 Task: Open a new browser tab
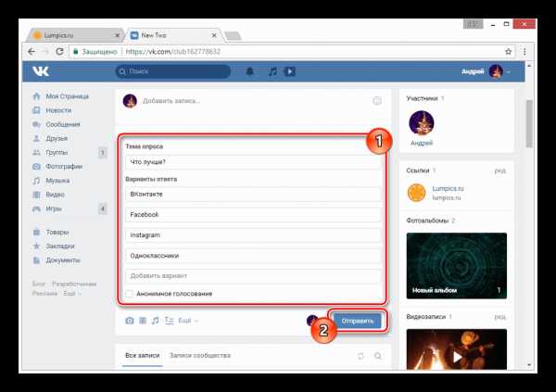click(x=233, y=36)
